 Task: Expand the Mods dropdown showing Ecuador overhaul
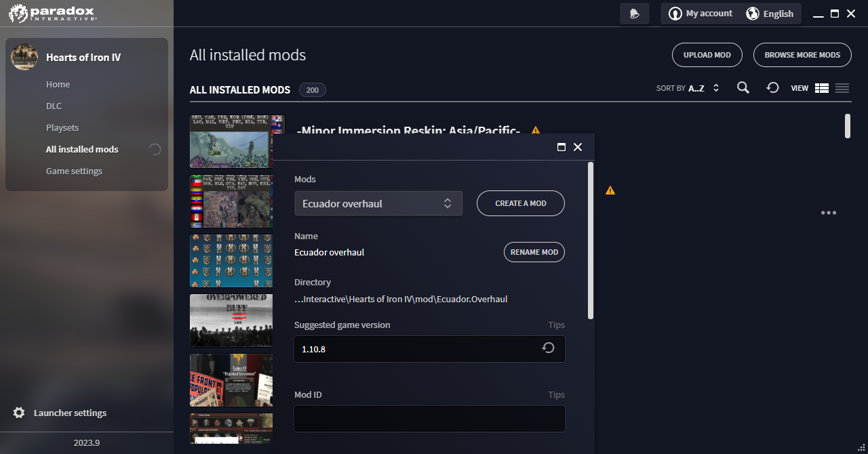pyautogui.click(x=378, y=203)
